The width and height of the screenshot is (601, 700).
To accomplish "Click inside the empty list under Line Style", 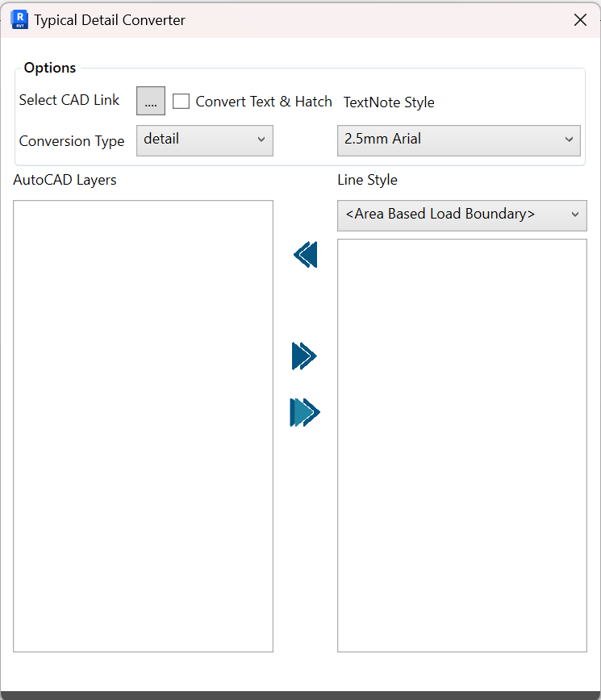I will [461, 444].
